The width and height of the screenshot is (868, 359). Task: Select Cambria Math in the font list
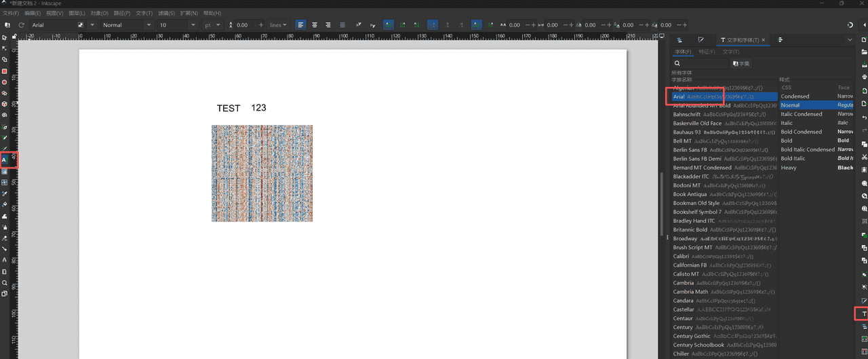pyautogui.click(x=725, y=292)
